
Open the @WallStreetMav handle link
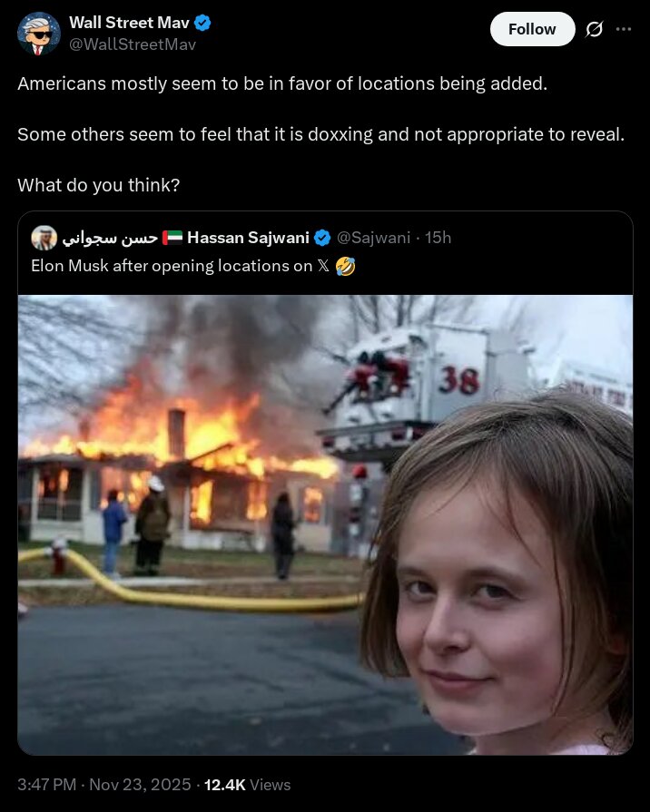tap(133, 44)
